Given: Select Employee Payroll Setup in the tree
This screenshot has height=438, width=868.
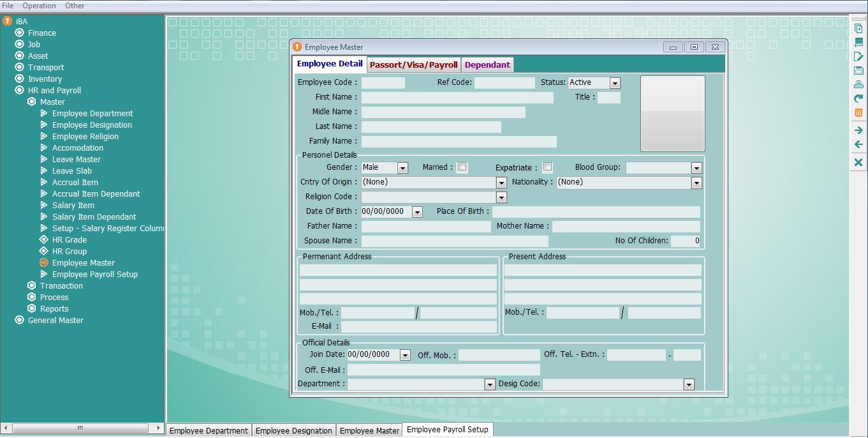Looking at the screenshot, I should (94, 275).
